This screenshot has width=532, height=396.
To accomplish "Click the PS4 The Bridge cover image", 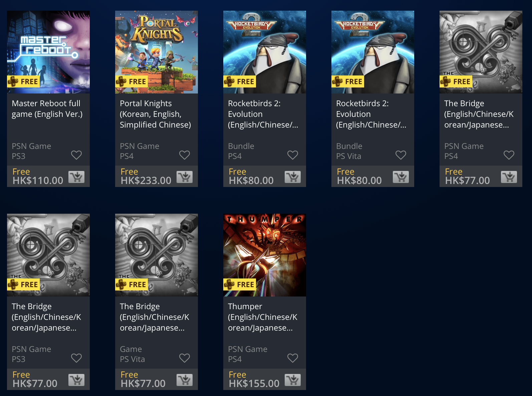I will coord(481,52).
